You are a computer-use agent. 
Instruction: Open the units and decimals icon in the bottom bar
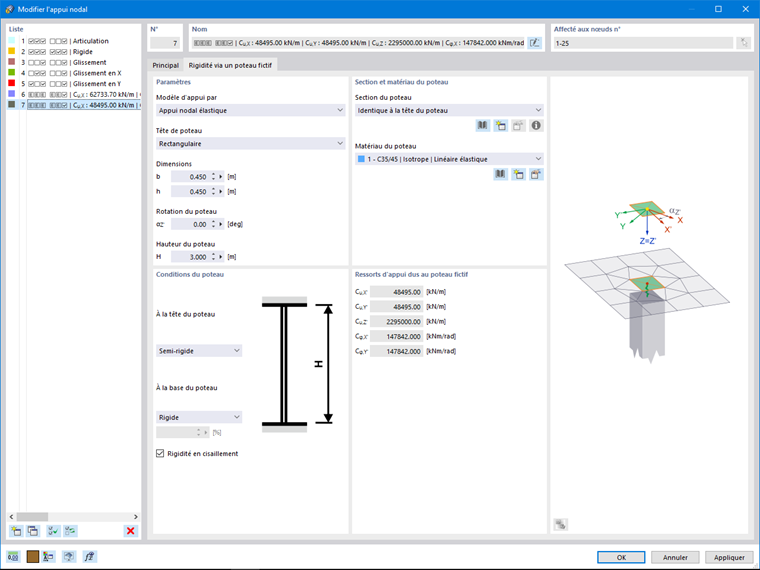pyautogui.click(x=13, y=557)
